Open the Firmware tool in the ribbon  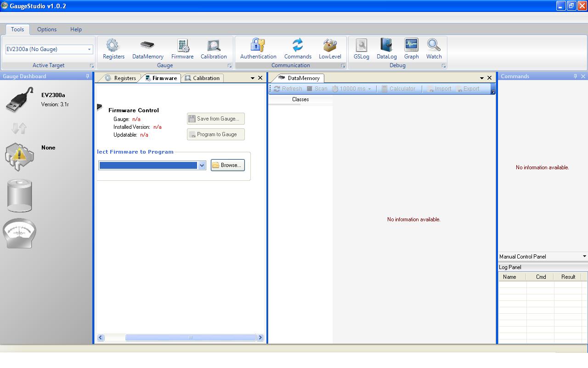coord(182,49)
